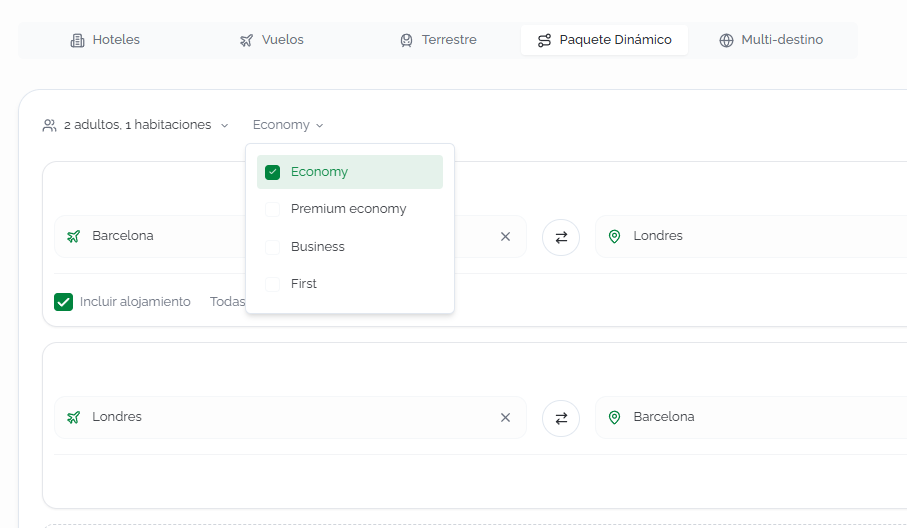Uncheck the Economy checkbox in list
The width and height of the screenshot is (907, 528).
272,172
